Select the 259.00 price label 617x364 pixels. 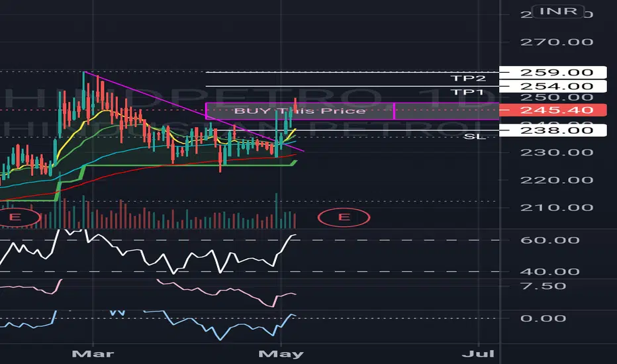click(x=553, y=72)
